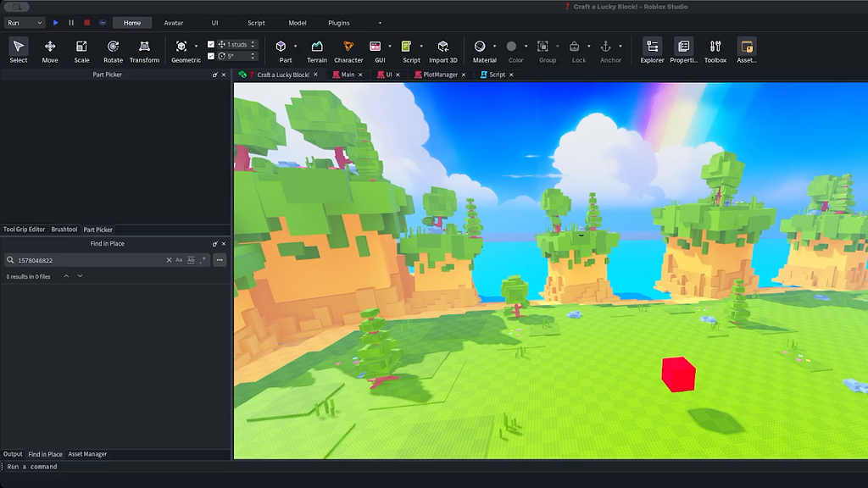Switch to the Avatar ribbon tab
The width and height of the screenshot is (868, 488).
pos(173,23)
